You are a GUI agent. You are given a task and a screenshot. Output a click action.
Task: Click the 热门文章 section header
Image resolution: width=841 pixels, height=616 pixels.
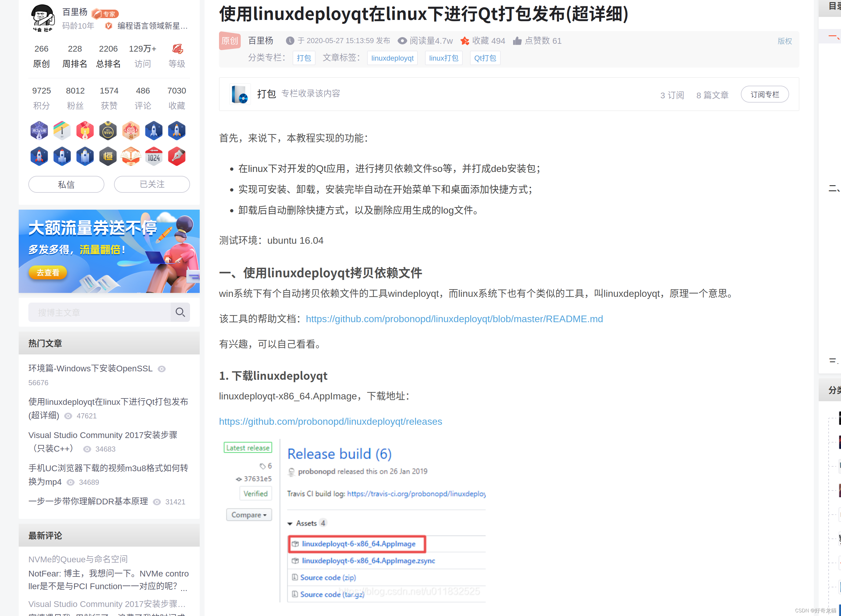click(x=109, y=343)
